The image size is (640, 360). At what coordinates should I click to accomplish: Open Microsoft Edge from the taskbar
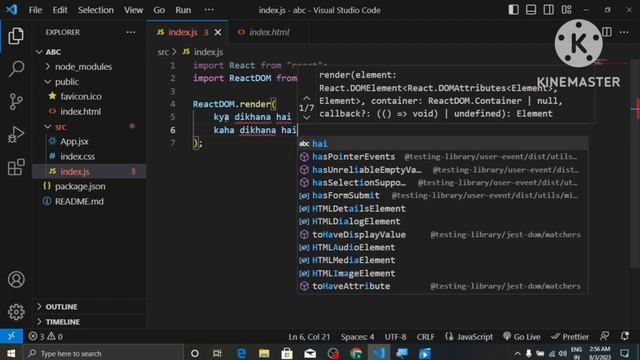pyautogui.click(x=241, y=353)
